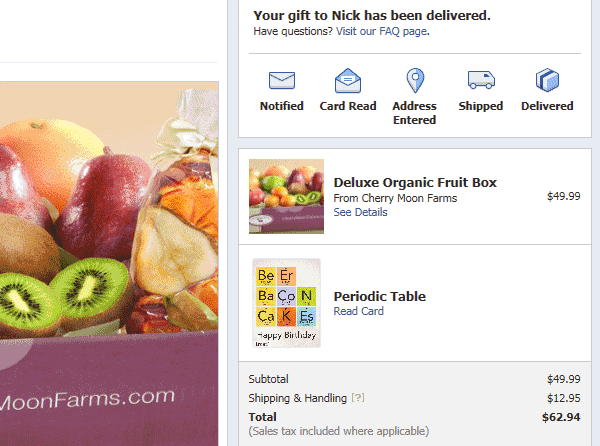Click the Periodic Table card title

[380, 296]
